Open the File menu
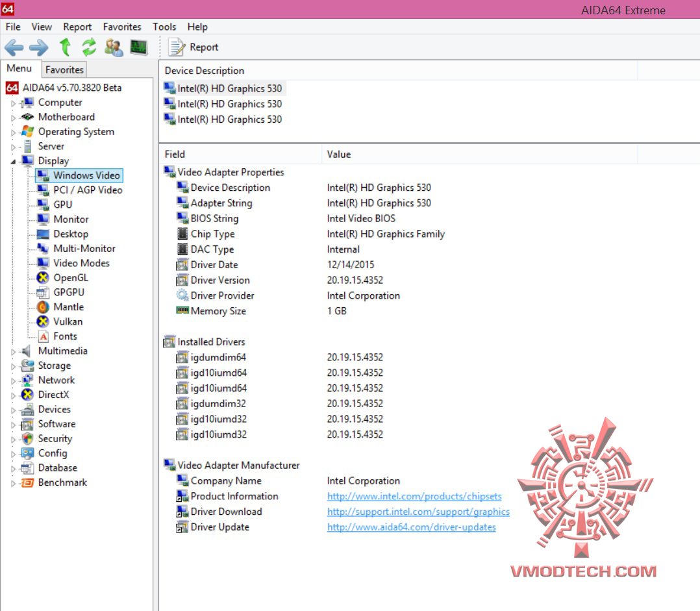 (13, 27)
